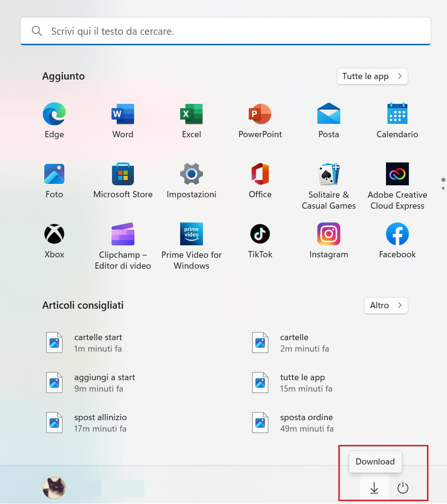This screenshot has width=447, height=504.
Task: Expand Altro recommended items
Action: 386,305
